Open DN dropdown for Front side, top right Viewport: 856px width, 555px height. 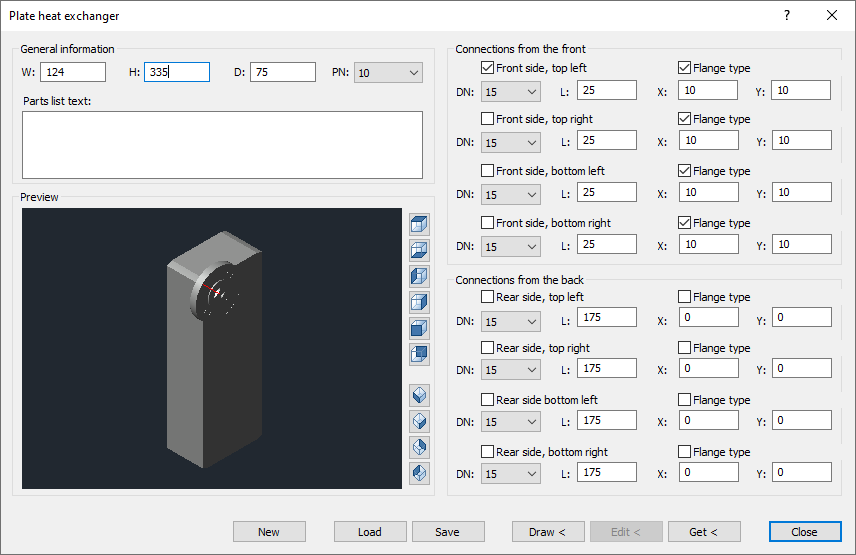click(x=510, y=142)
